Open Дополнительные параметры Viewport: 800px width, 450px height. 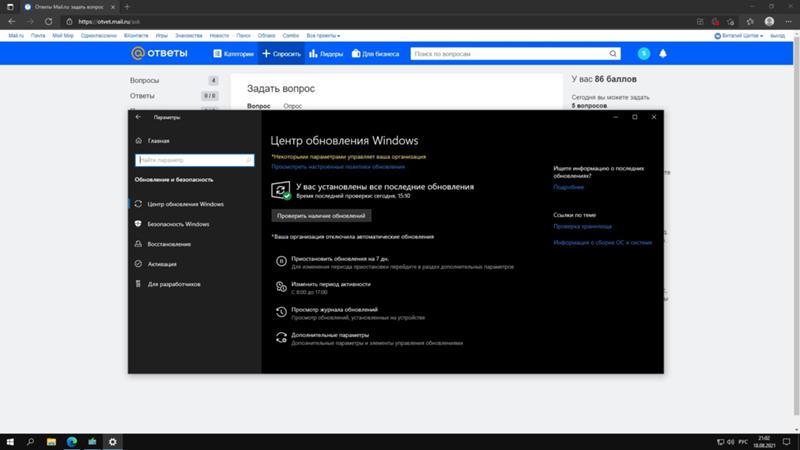330,335
